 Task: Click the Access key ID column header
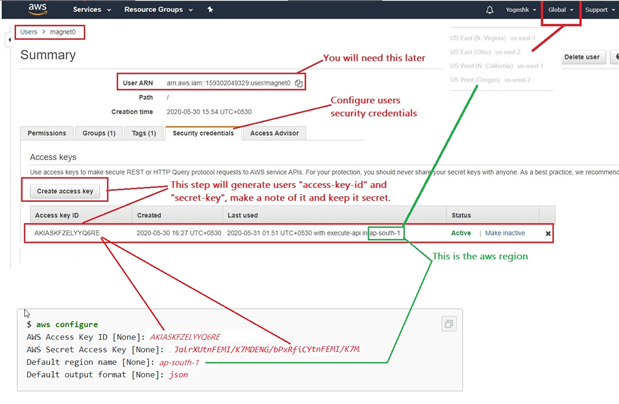(x=57, y=215)
